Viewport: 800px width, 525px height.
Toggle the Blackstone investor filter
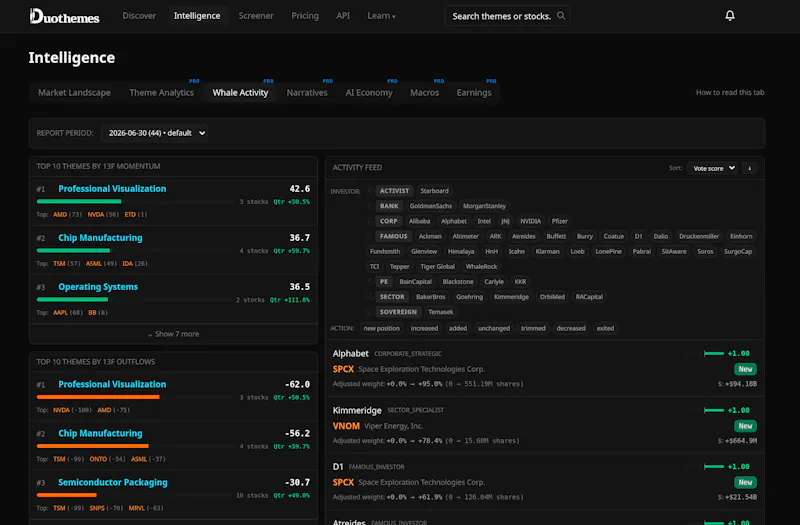pyautogui.click(x=458, y=282)
